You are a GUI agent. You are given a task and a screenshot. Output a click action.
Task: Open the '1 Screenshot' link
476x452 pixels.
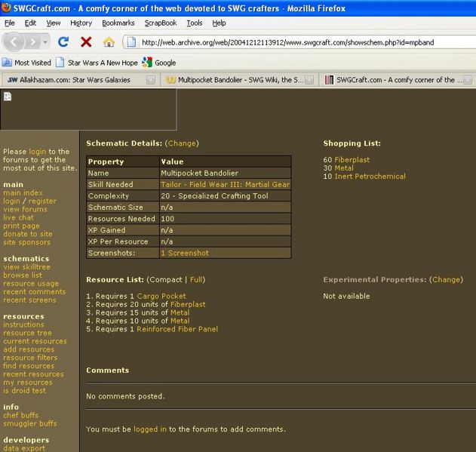185,253
